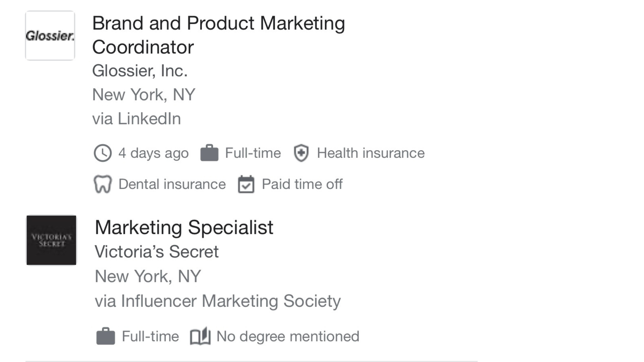Click the Dental insurance benefit label
The width and height of the screenshot is (644, 362).
coord(172,184)
